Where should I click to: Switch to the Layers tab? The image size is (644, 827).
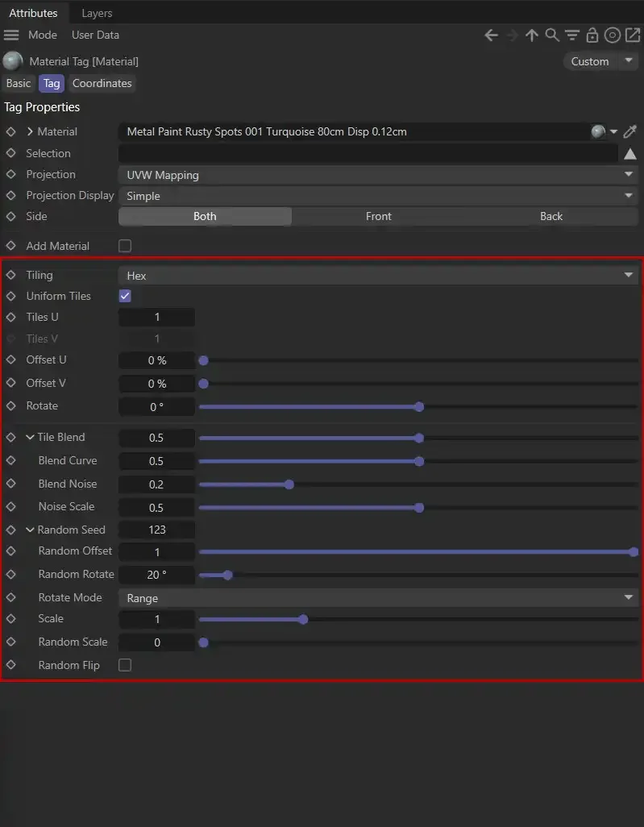(97, 13)
